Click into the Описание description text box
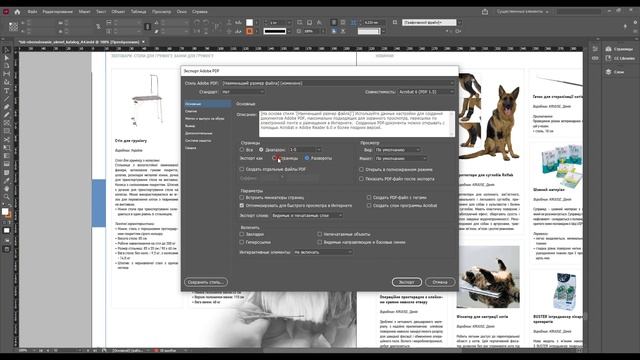 point(354,124)
